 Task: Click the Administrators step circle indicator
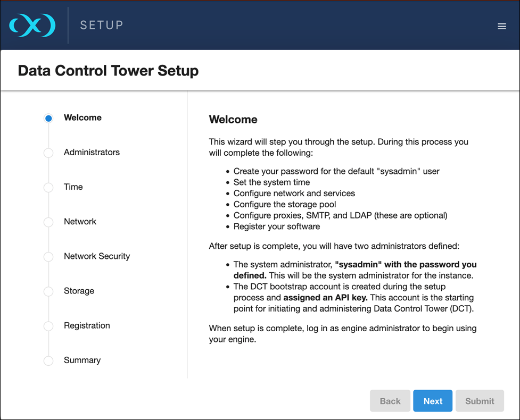[48, 153]
